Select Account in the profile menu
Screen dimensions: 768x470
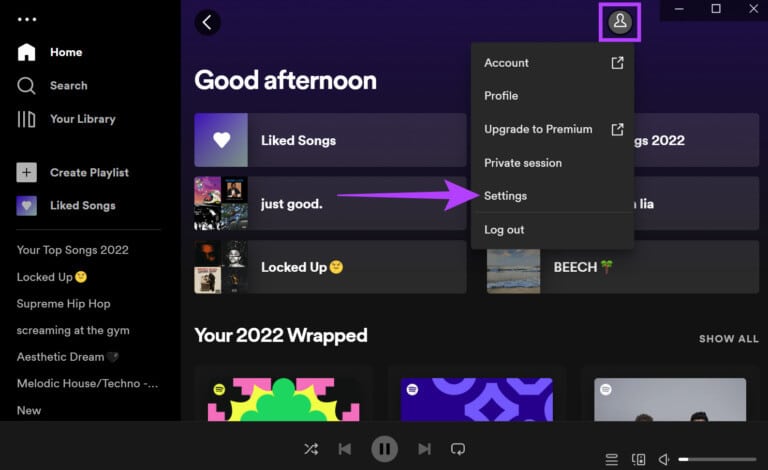coord(552,63)
